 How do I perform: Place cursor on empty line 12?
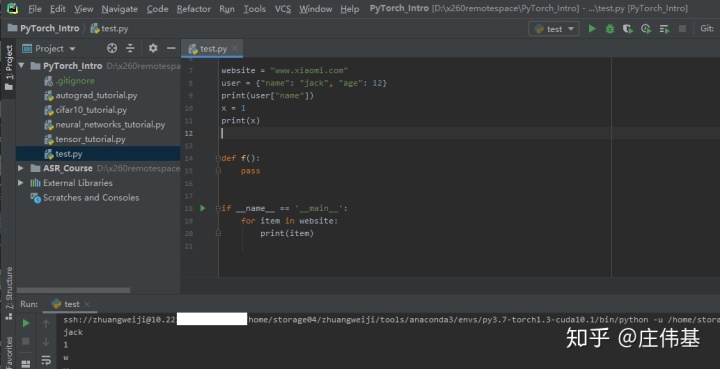[468, 133]
